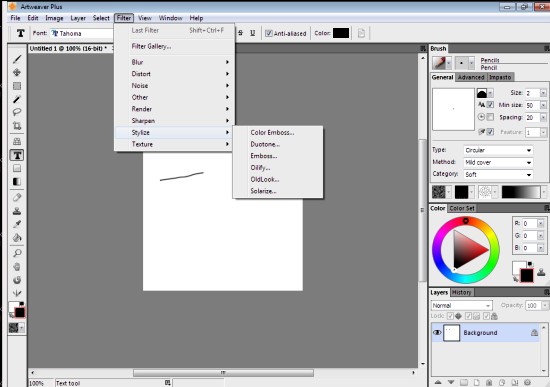Open the Texture filter submenu
Viewport: 550px width, 387px height.
[x=174, y=144]
